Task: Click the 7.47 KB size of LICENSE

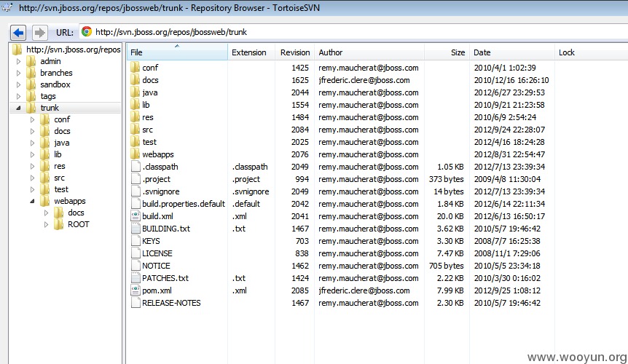Action: point(450,253)
